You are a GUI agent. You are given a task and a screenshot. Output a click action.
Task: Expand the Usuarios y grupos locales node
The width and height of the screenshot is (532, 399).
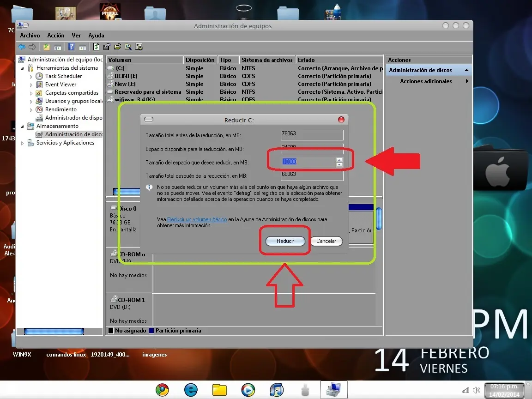(x=31, y=102)
